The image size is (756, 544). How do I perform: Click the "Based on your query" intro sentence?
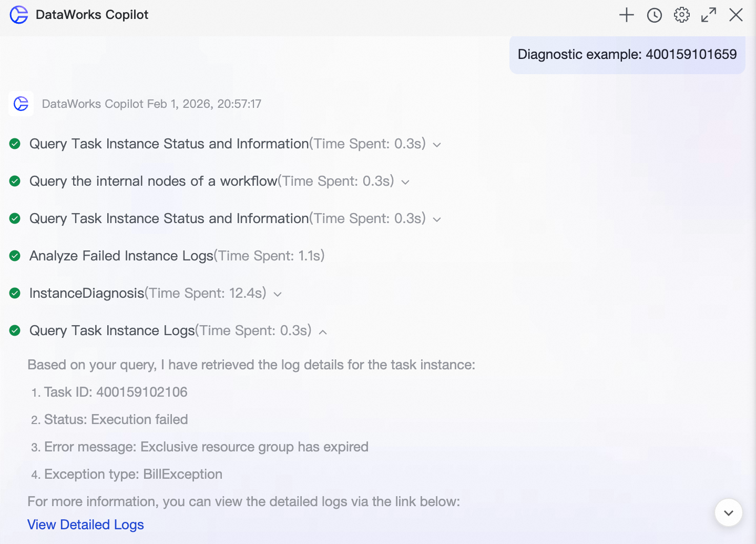(x=251, y=365)
